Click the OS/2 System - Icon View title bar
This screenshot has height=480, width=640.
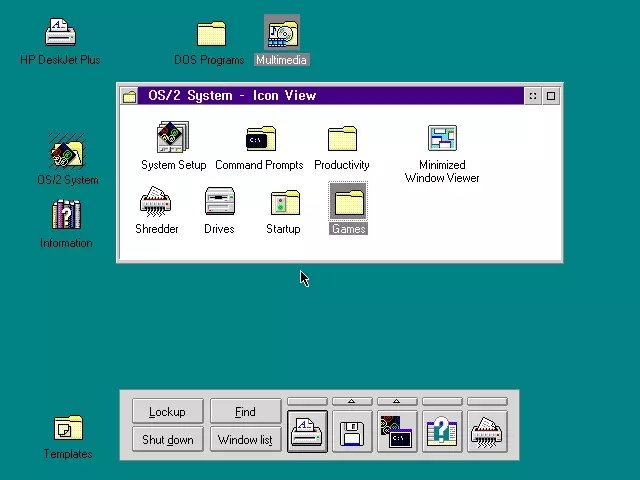click(330, 96)
